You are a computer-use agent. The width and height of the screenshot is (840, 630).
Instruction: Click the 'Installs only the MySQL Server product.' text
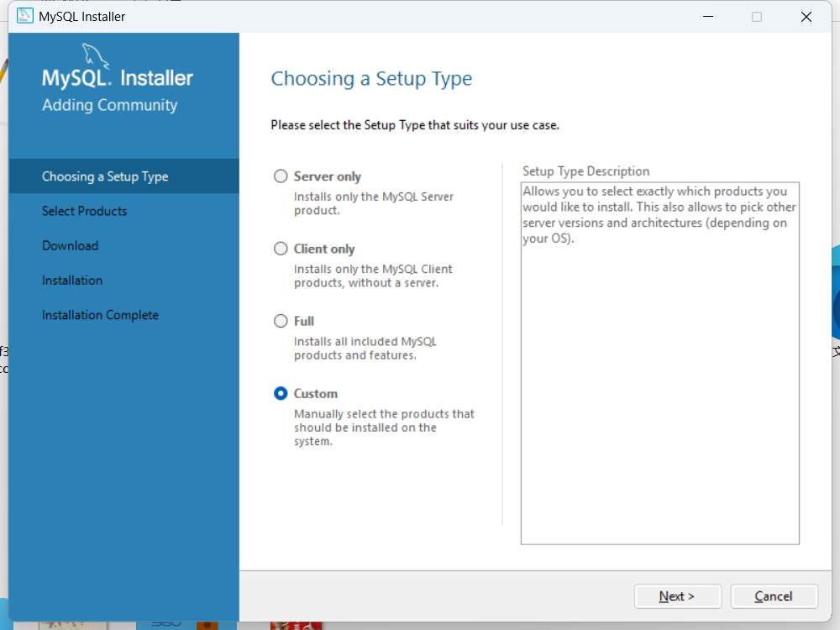pos(374,203)
